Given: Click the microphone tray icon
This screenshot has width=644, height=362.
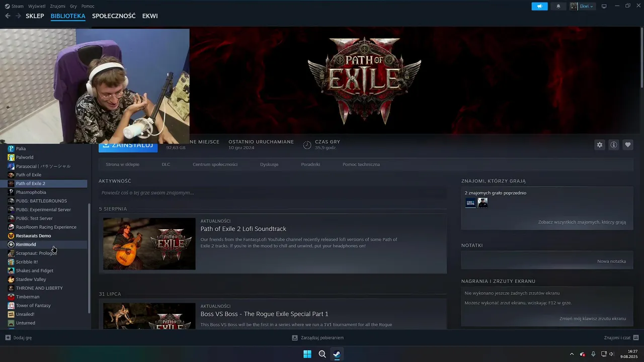Looking at the screenshot, I should point(593,354).
